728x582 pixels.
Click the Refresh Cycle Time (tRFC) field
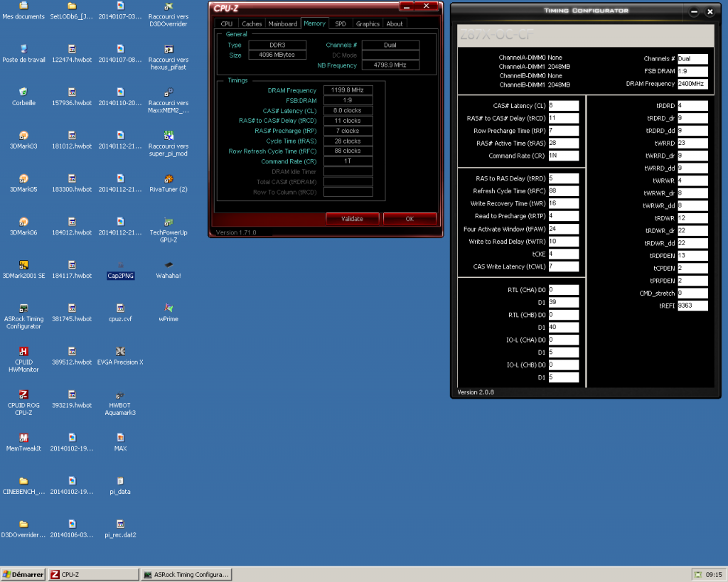click(x=564, y=190)
